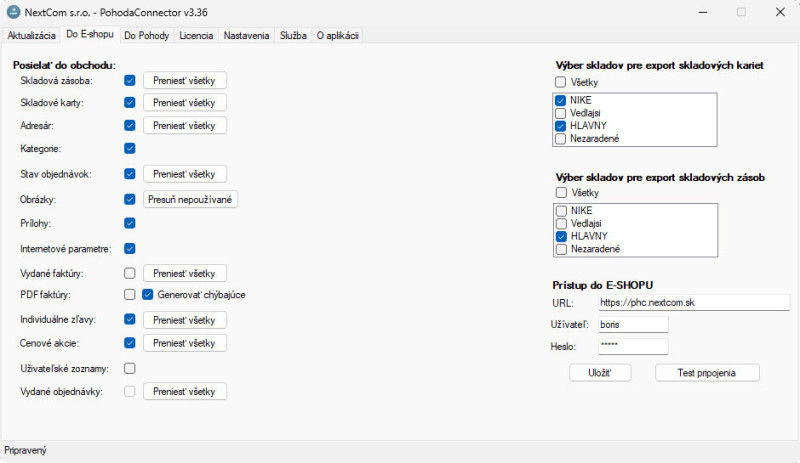This screenshot has height=463, width=800.
Task: Check Vedlajsi in skladových zásob list
Action: click(x=560, y=223)
